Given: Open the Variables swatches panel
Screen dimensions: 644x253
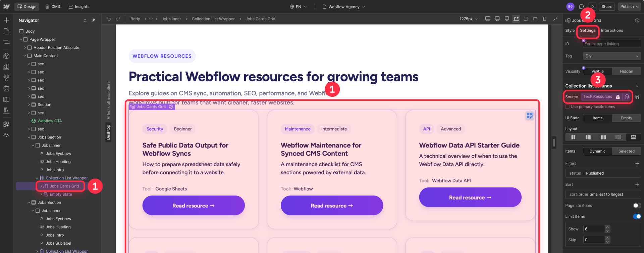Looking at the screenshot, I should point(6,67).
